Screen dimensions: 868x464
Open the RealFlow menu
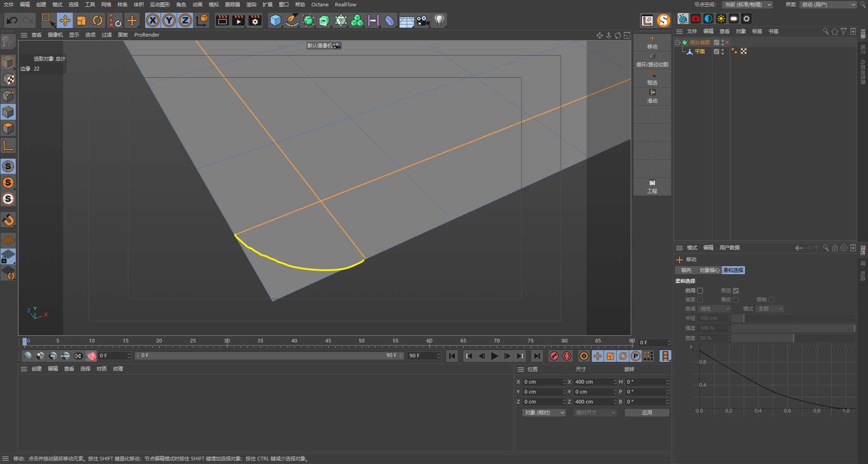coord(345,5)
